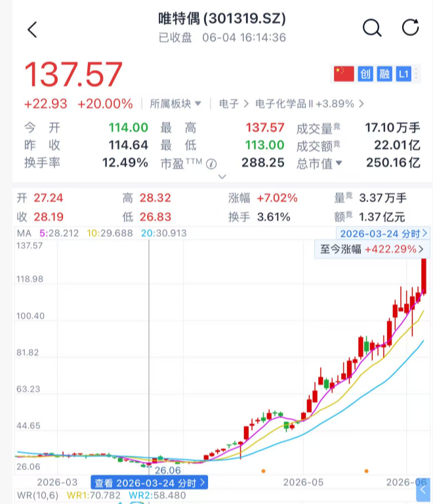This screenshot has height=504, width=433.
Task: Open 电子化学品Ⅱ sector link
Action: tap(310, 104)
